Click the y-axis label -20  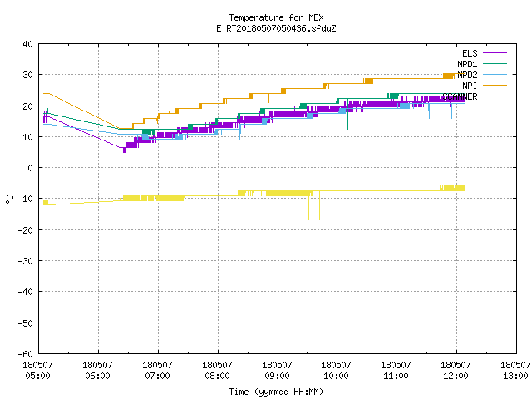pyautogui.click(x=26, y=230)
